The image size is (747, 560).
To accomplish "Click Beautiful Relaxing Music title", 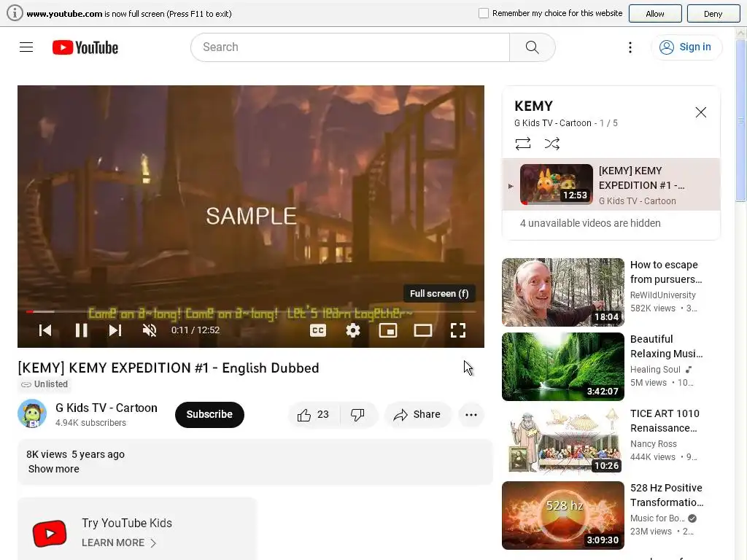I will [666, 346].
